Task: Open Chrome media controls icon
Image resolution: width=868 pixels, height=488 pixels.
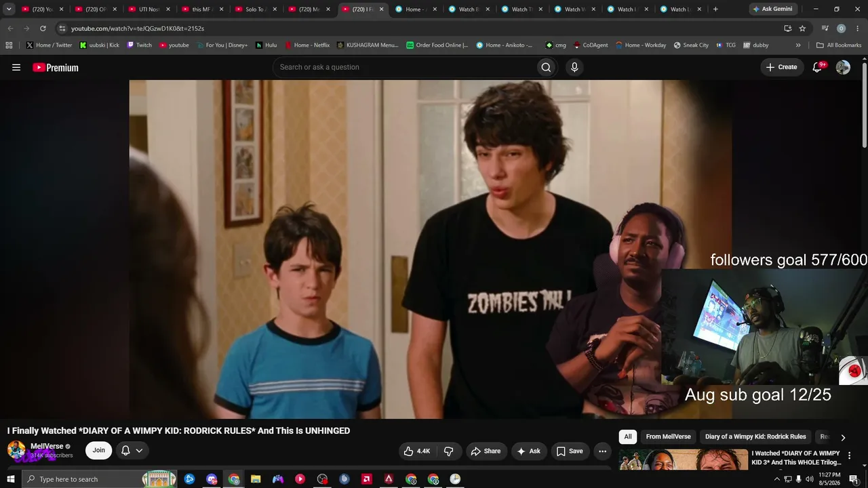Action: 825,28
